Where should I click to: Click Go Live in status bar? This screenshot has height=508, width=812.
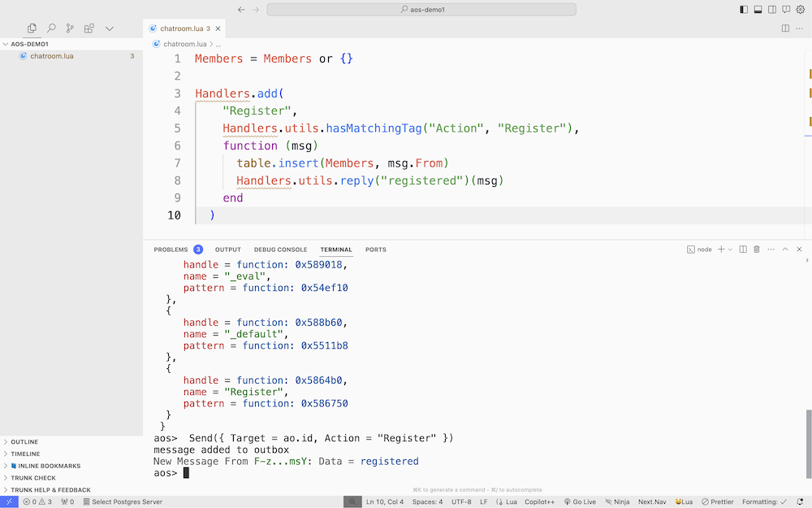pyautogui.click(x=580, y=502)
